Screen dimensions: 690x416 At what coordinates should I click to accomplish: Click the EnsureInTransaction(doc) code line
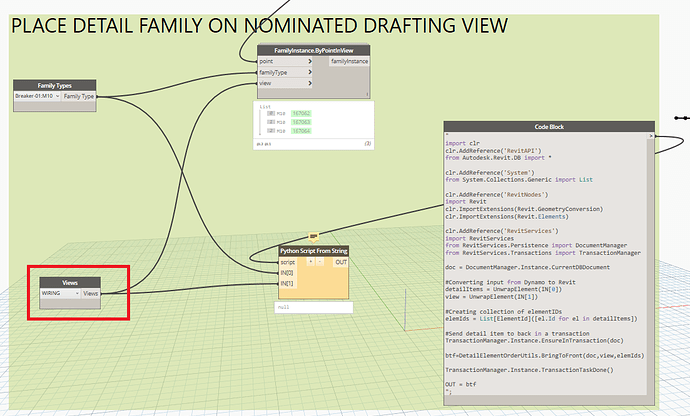(534, 340)
